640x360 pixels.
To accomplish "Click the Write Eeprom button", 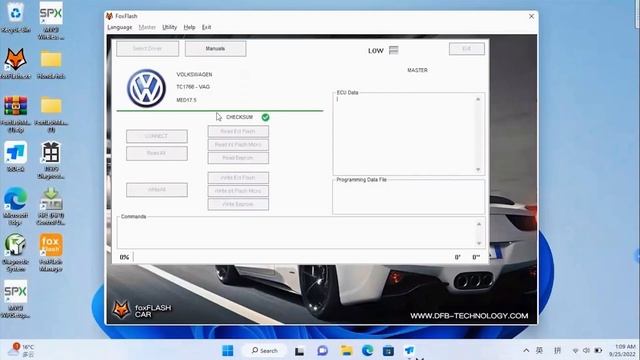I will tap(238, 204).
